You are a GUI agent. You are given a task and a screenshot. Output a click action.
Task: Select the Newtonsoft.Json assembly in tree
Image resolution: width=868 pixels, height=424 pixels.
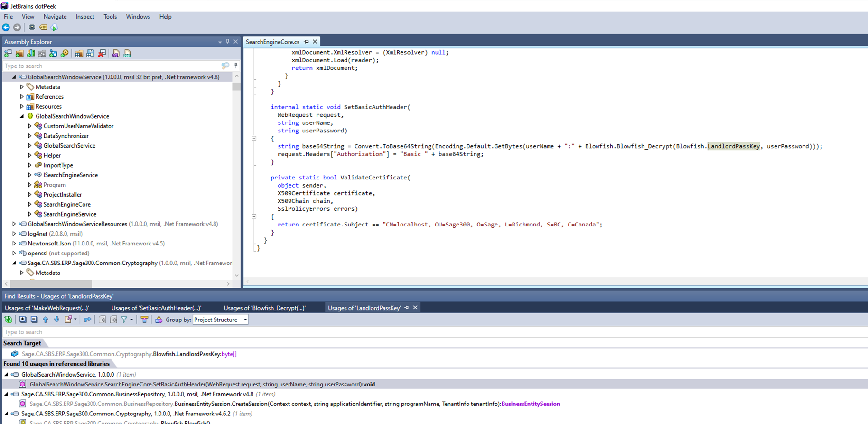49,243
